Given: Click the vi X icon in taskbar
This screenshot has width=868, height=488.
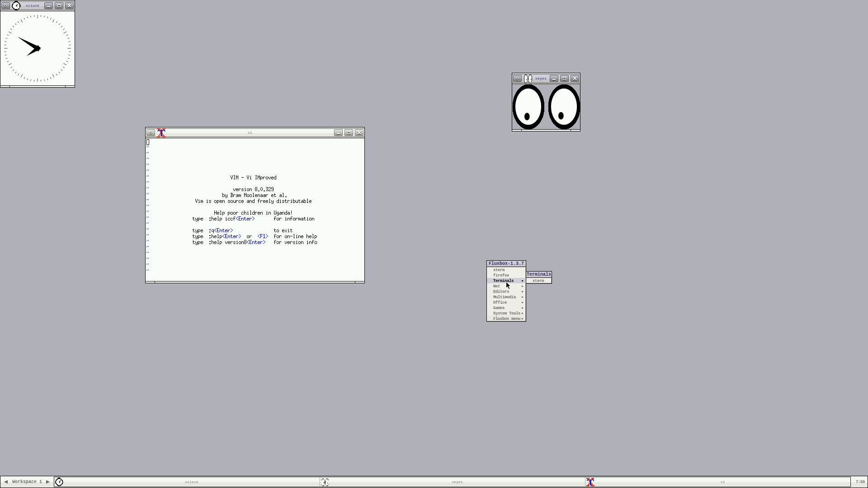Looking at the screenshot, I should tap(590, 482).
